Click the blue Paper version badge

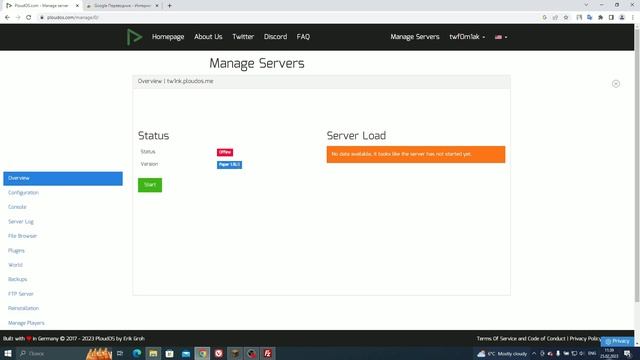point(229,164)
